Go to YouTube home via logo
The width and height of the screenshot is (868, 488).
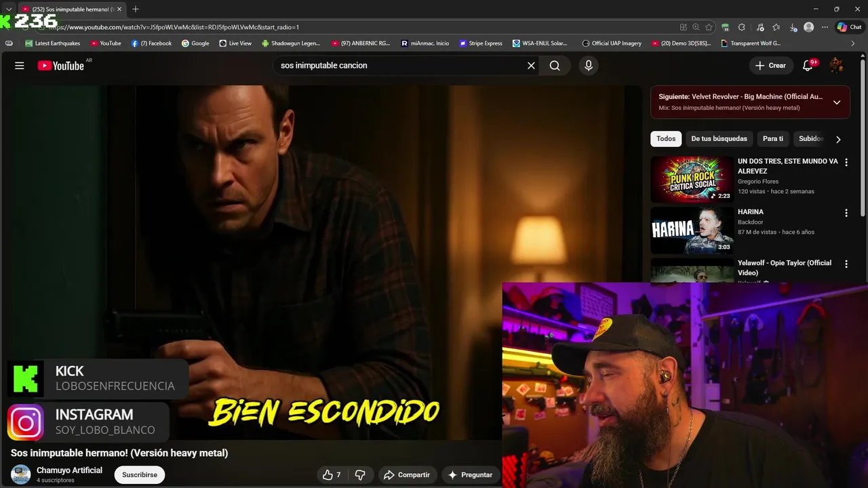click(x=60, y=66)
